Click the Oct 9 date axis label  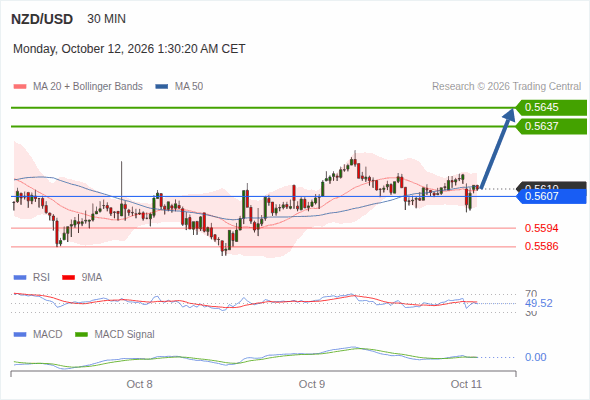pyautogui.click(x=312, y=384)
